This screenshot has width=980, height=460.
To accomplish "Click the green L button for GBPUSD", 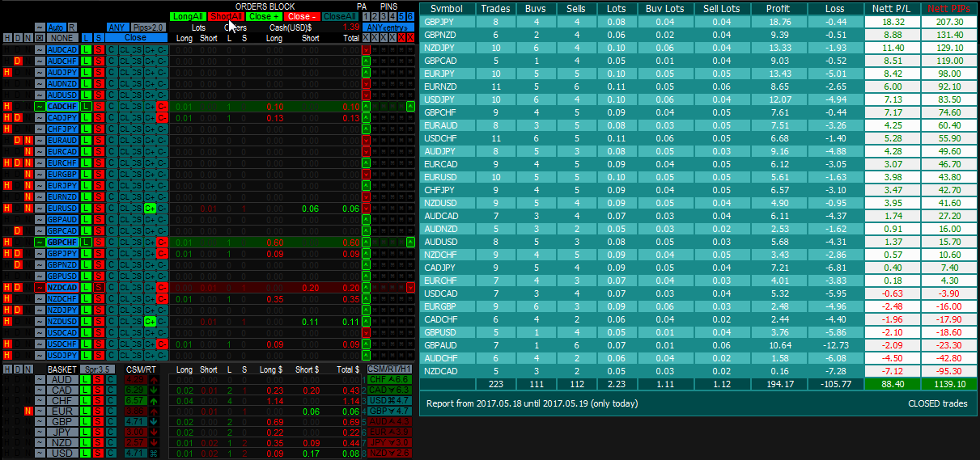I will point(85,276).
